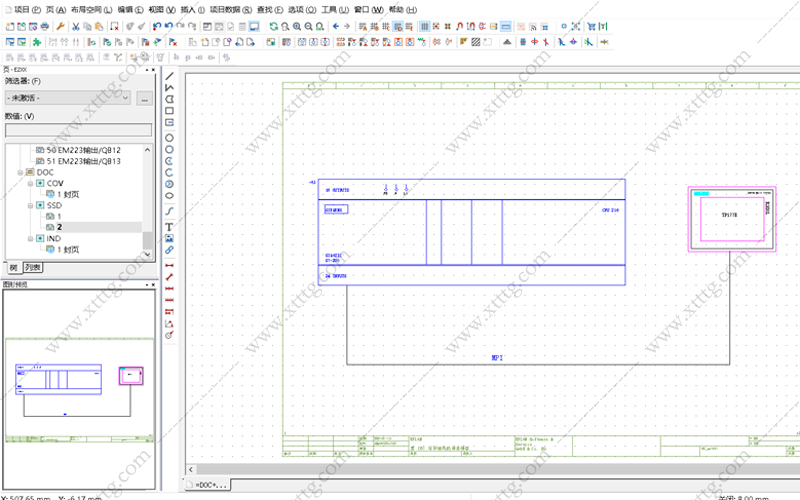Select the Ellipse drawing tool
Screen dimensions: 800x500
coord(169,195)
